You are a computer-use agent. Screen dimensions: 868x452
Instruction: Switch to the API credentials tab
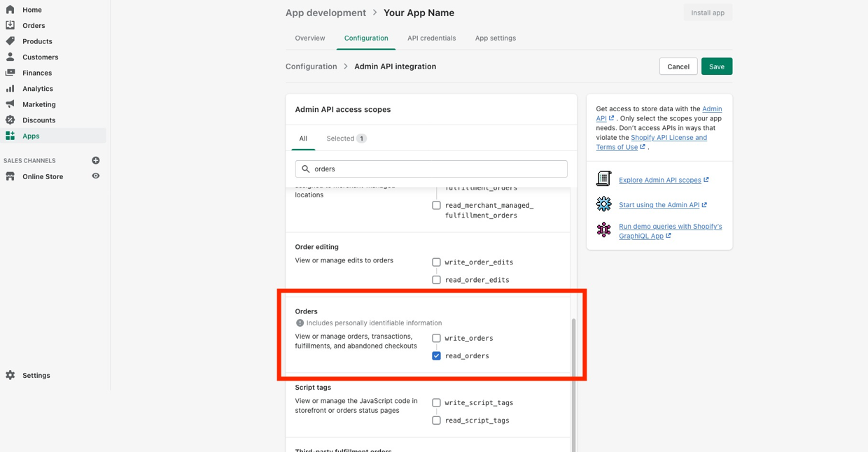431,38
